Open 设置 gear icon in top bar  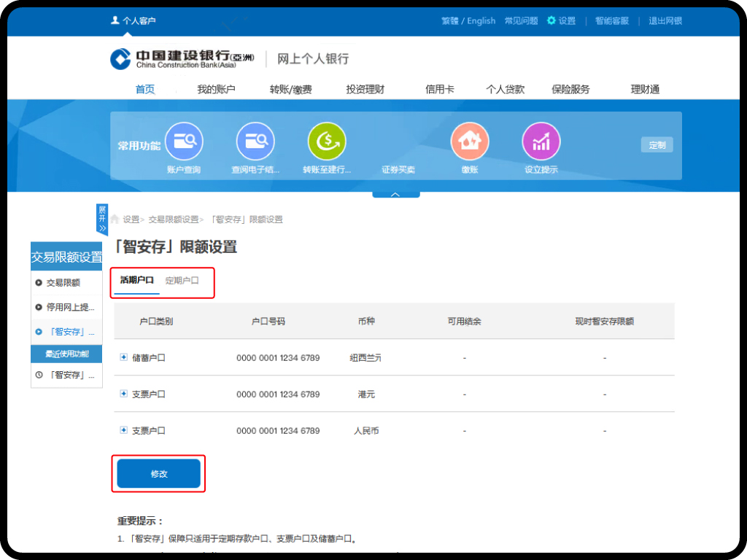coord(551,21)
